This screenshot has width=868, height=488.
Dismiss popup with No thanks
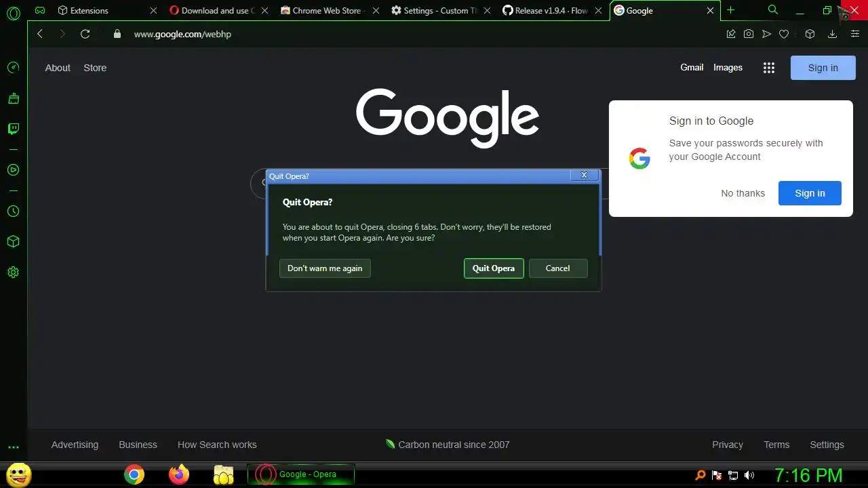click(743, 193)
